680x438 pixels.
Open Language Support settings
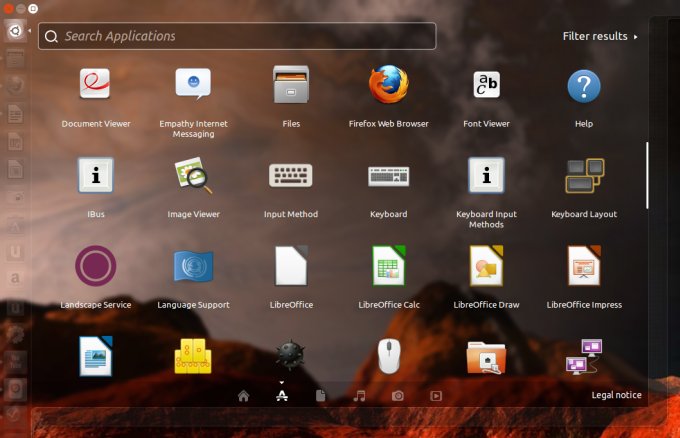tap(193, 266)
